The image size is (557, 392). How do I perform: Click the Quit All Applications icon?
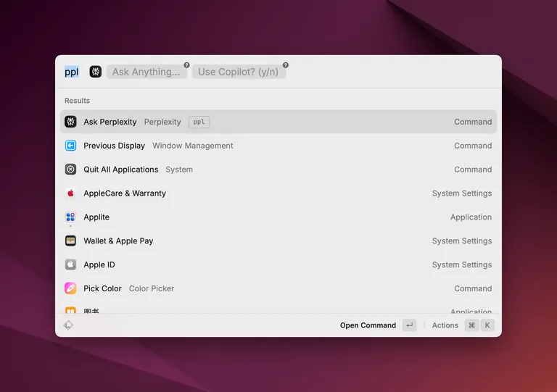[x=70, y=170]
